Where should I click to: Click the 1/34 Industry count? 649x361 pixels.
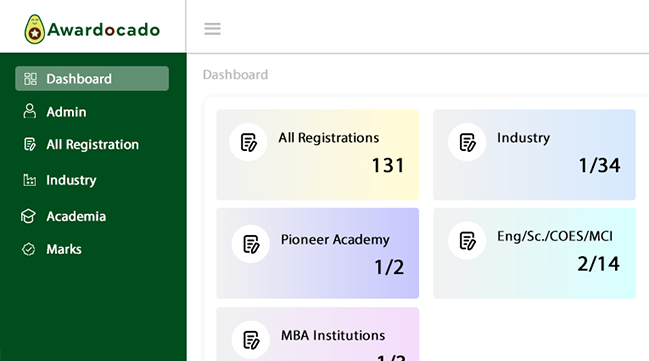click(599, 166)
